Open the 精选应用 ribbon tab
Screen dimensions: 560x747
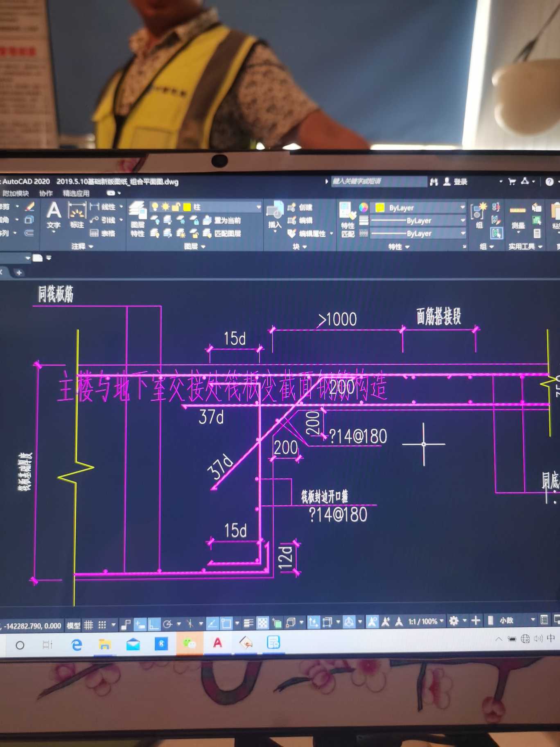(x=76, y=193)
